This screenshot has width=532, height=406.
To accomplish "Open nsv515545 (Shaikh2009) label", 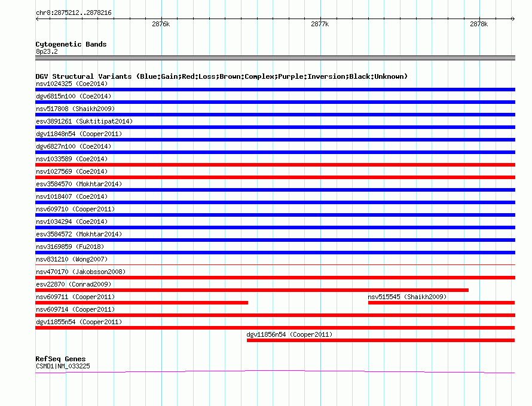I will point(407,297).
